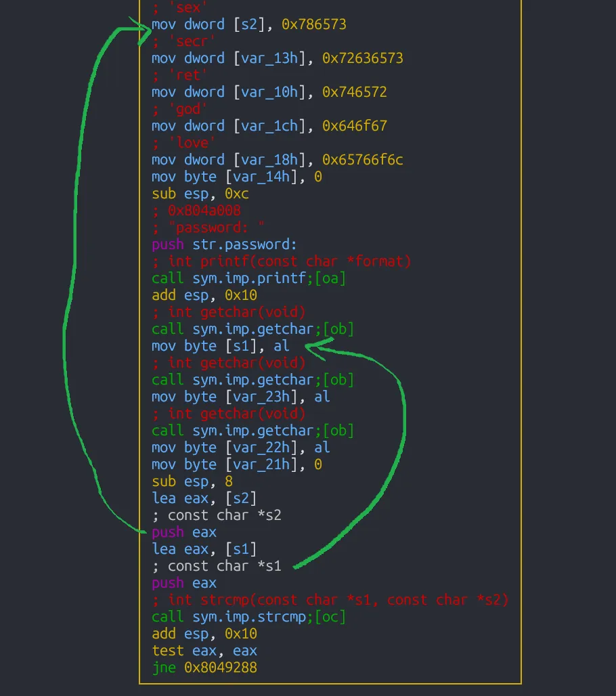This screenshot has height=696, width=616.
Task: Click the 0x646f67 constant
Action: pos(354,126)
